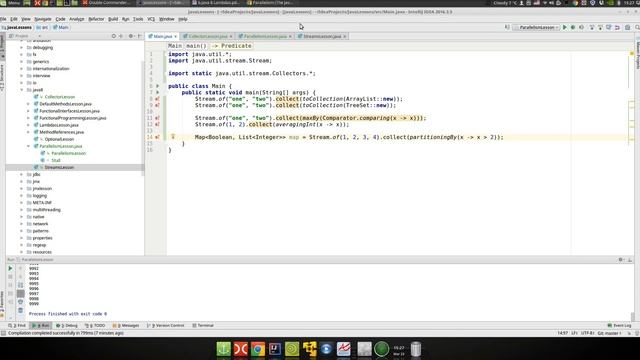Screen dimensions: 640x360
Task: Open the TODO tool window
Action: point(95,325)
